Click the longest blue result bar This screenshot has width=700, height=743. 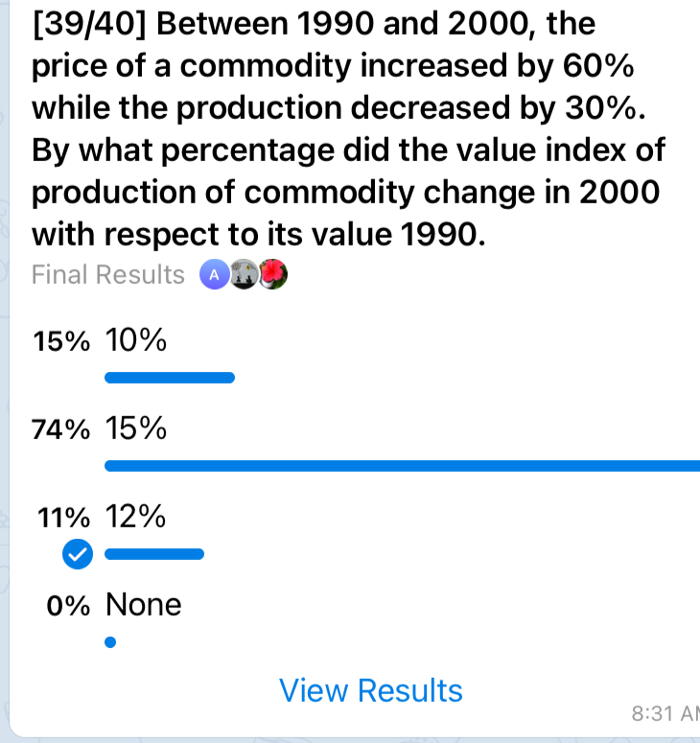coord(403,466)
